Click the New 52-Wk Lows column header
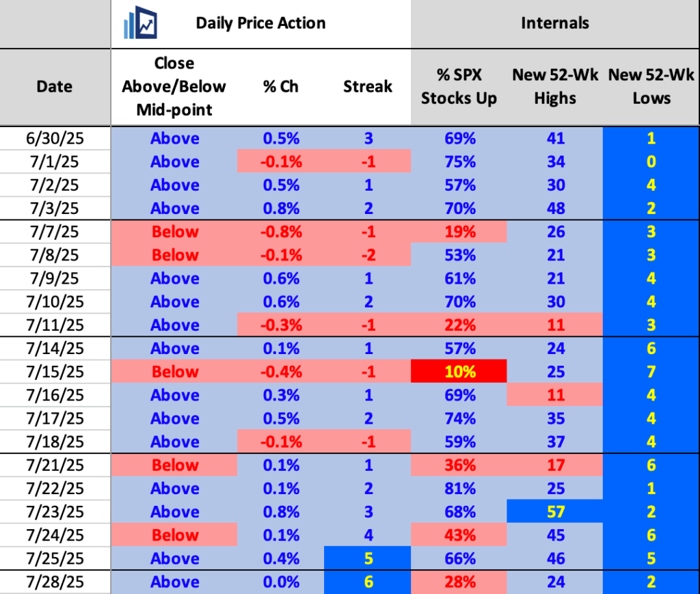Viewport: 700px width, 594px height. (651, 86)
